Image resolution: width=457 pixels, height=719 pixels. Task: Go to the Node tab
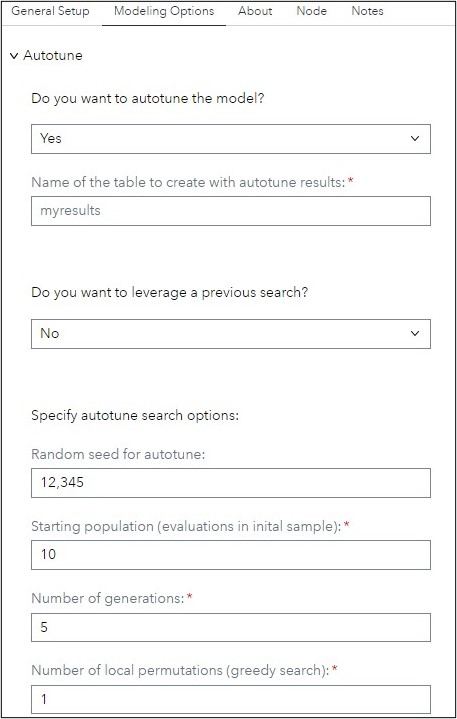[x=312, y=11]
